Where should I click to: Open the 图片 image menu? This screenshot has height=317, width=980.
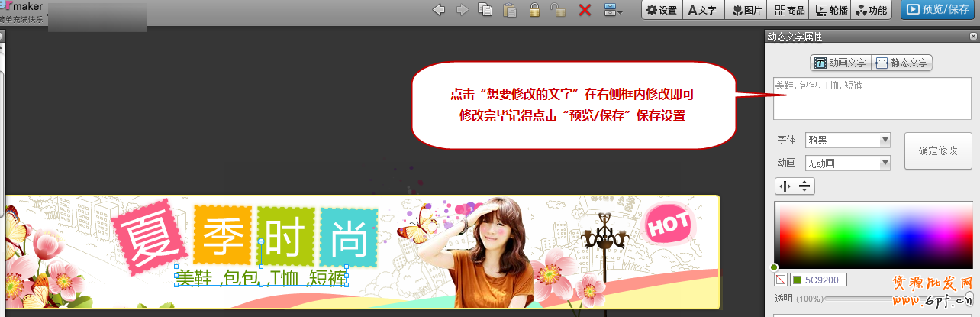tap(746, 10)
